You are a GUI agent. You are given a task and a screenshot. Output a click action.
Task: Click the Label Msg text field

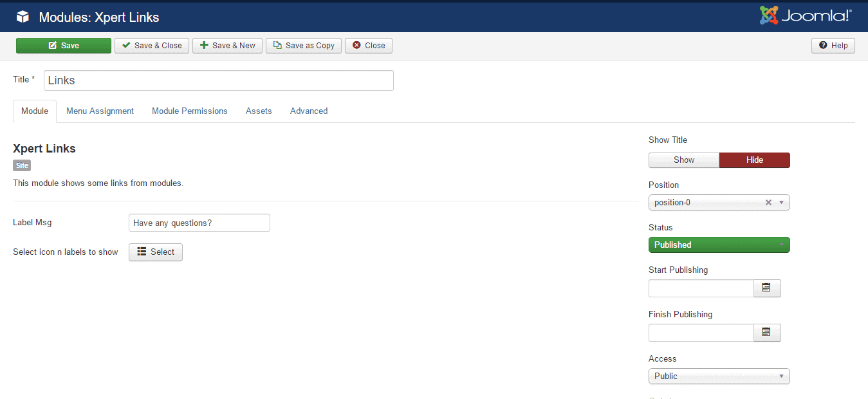pyautogui.click(x=199, y=223)
